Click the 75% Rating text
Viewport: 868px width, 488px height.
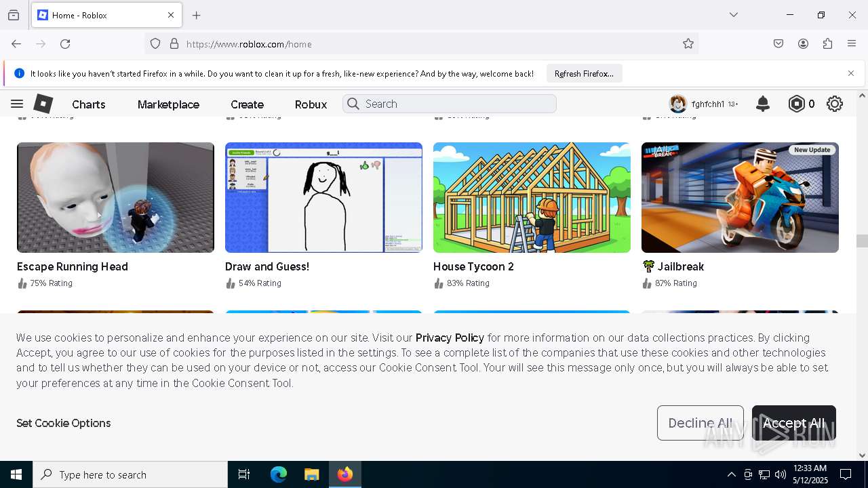51,283
